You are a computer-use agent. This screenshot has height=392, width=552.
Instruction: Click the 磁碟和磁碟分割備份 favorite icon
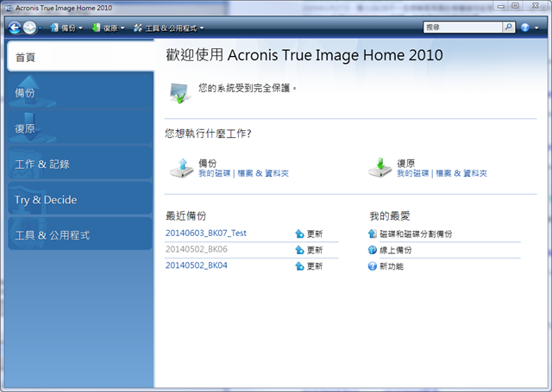(x=372, y=233)
